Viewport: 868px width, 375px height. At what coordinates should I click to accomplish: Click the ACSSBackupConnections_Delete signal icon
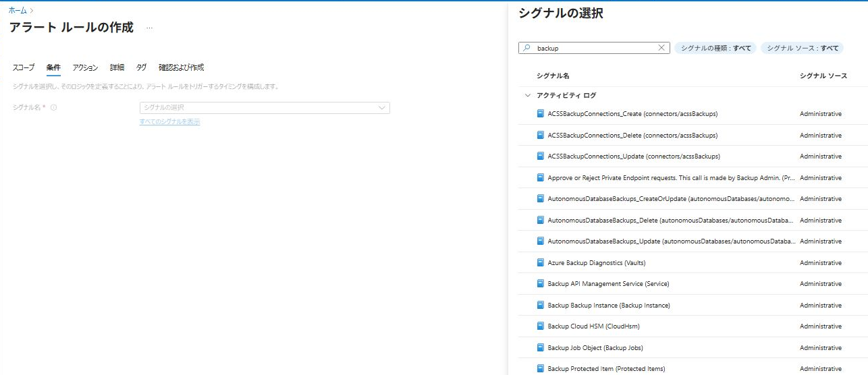(x=541, y=135)
